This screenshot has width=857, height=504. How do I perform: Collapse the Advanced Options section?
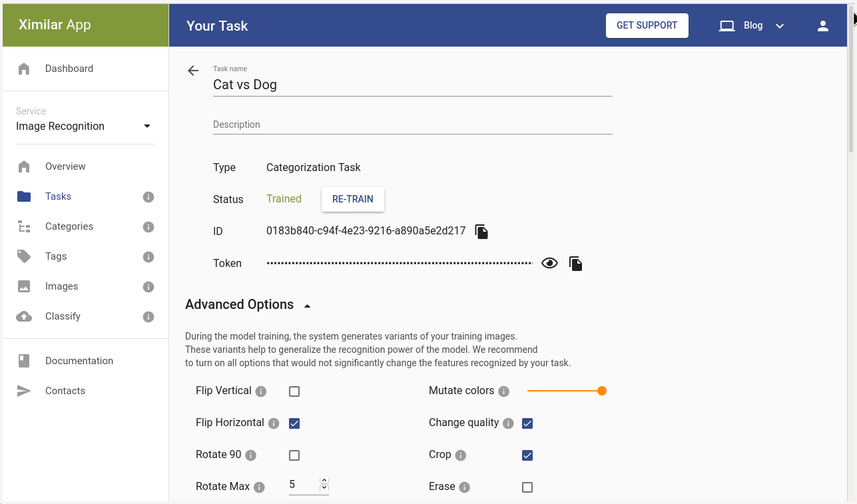307,306
